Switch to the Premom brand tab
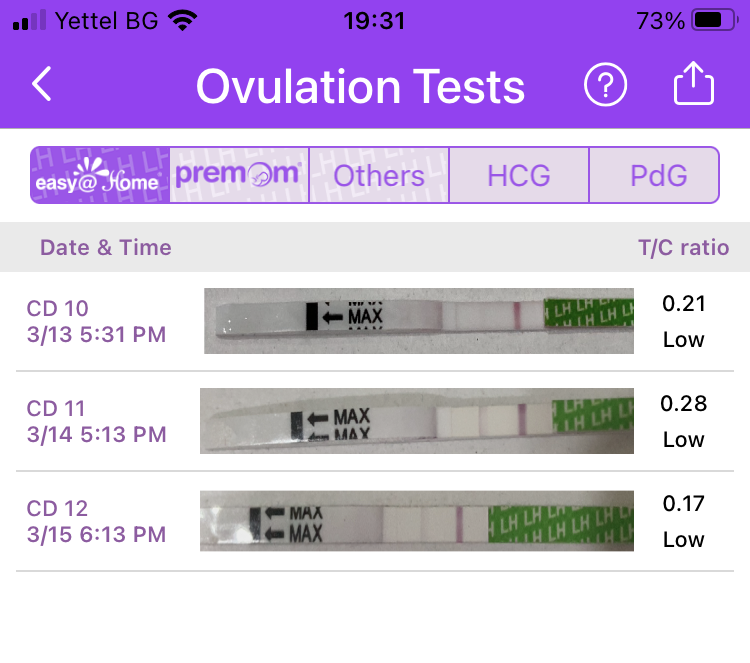The width and height of the screenshot is (750, 663). 239,175
